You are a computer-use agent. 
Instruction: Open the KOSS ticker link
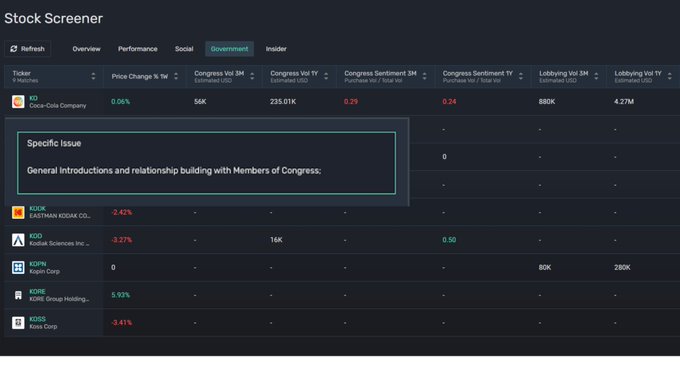tap(37, 319)
